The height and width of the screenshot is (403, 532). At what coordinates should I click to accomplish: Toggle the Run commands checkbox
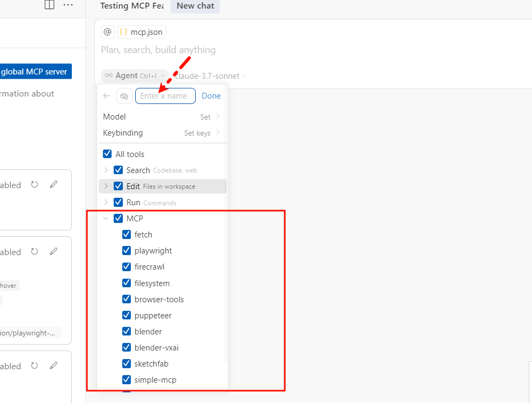pyautogui.click(x=118, y=202)
